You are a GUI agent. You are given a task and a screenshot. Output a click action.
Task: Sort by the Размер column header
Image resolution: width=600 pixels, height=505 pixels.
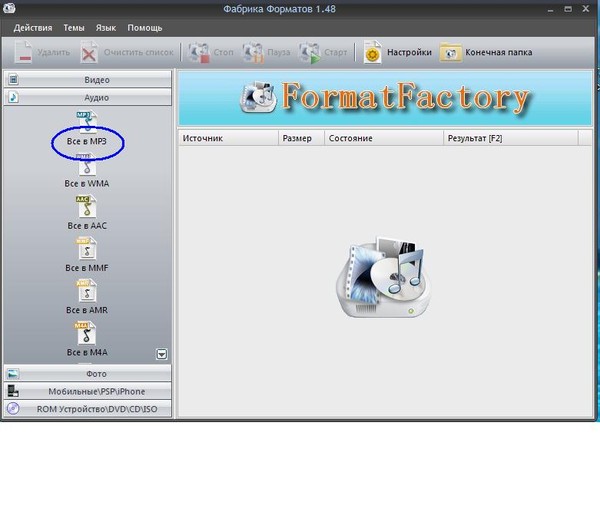[x=301, y=138]
